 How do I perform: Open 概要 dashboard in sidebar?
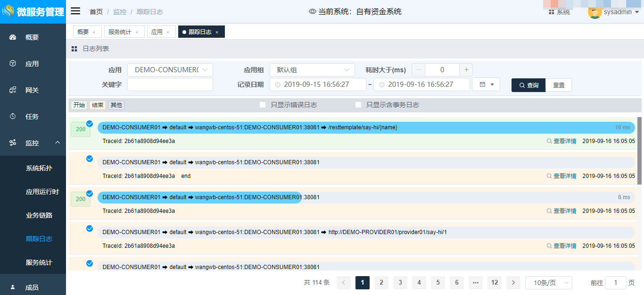pyautogui.click(x=32, y=37)
